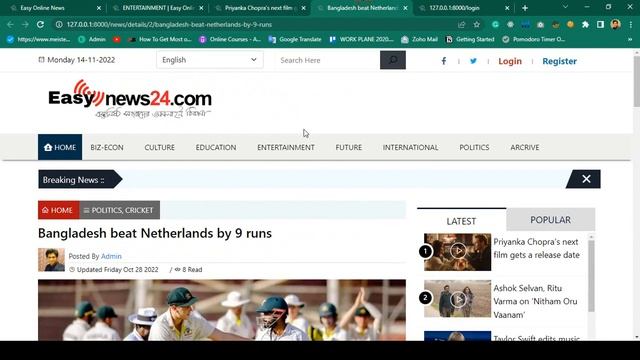Click the POLITICS, CRICKET breadcrumb
This screenshot has height=360, width=640.
click(x=120, y=210)
